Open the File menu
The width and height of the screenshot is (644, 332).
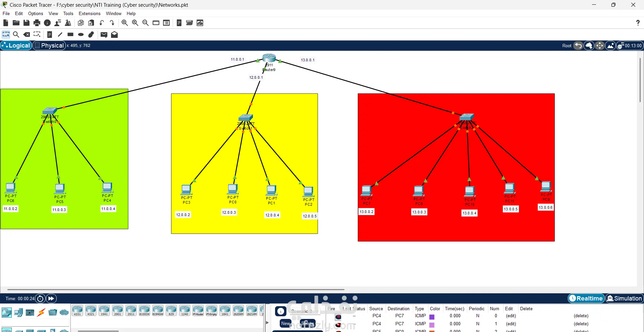(6, 13)
